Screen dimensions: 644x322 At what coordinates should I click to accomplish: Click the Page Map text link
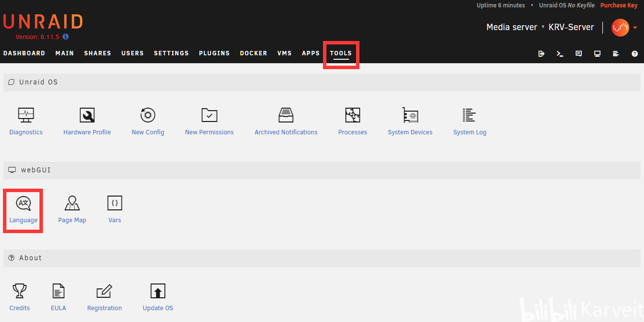[x=72, y=220]
